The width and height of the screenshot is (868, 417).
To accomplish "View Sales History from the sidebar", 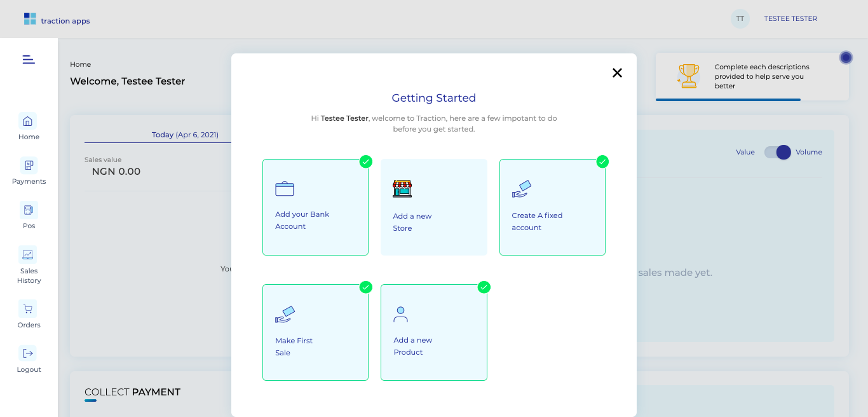I will (x=28, y=254).
